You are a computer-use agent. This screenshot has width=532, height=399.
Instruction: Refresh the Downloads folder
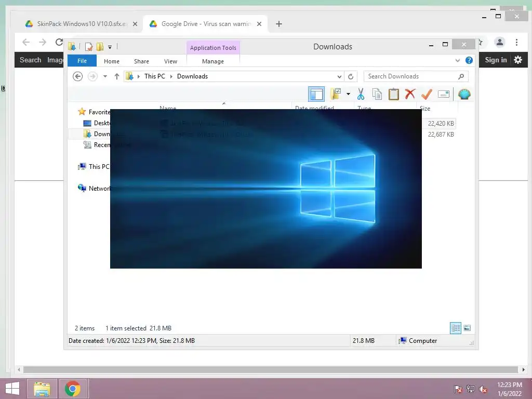tap(351, 76)
